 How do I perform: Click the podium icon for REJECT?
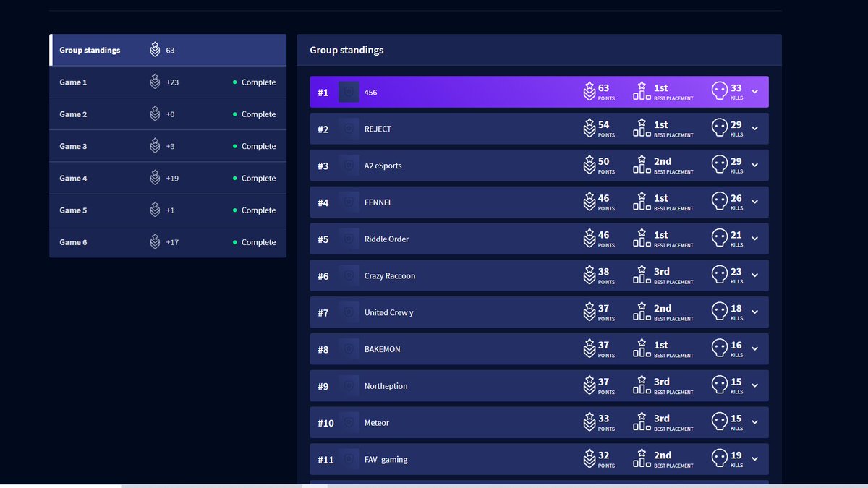click(x=642, y=128)
